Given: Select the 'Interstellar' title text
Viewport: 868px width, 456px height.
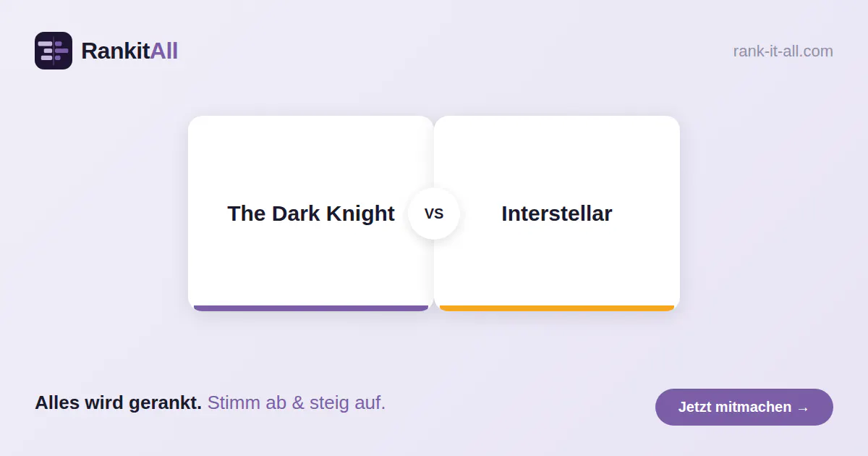Looking at the screenshot, I should click(x=557, y=214).
